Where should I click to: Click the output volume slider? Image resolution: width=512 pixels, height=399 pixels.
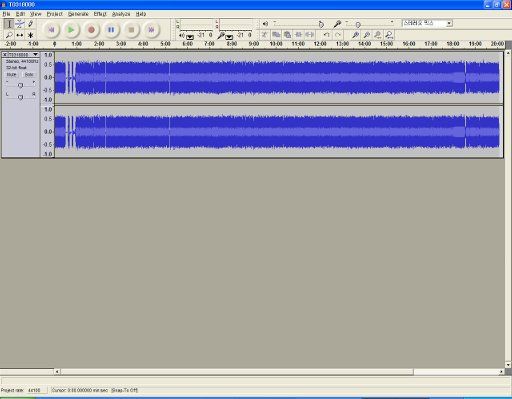[x=298, y=24]
